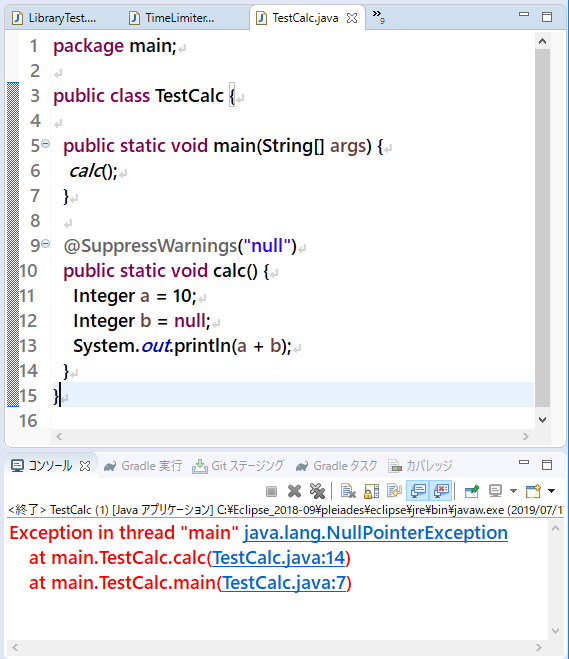569x659 pixels.
Task: Click line number 13 in the gutter
Action: [28, 346]
